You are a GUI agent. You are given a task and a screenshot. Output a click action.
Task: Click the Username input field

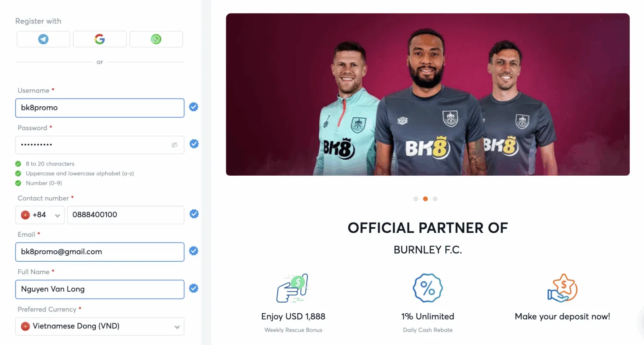point(100,108)
